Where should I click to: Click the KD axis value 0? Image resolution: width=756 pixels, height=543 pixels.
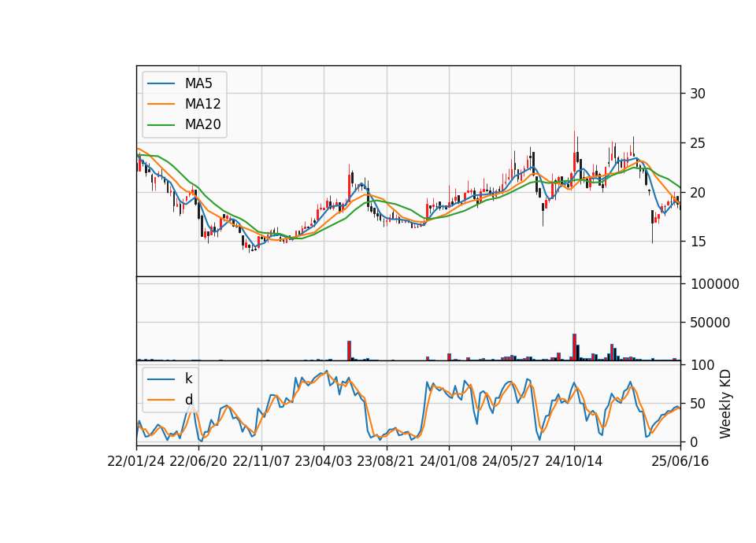694,441
